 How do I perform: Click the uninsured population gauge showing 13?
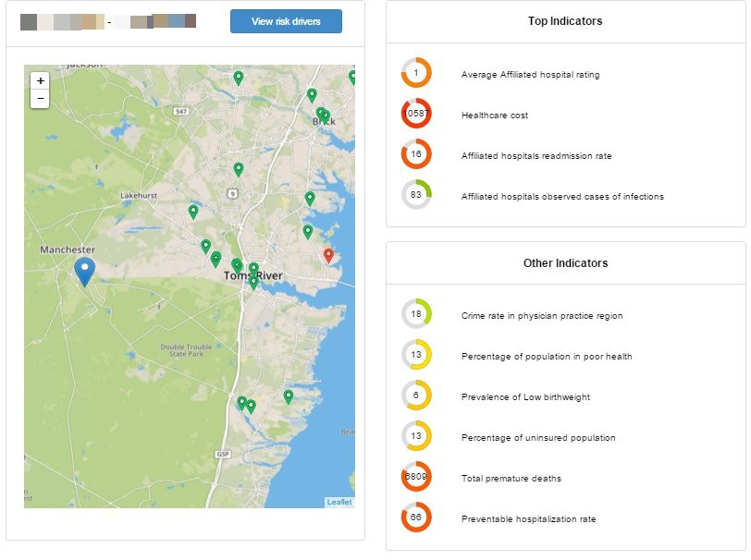416,436
